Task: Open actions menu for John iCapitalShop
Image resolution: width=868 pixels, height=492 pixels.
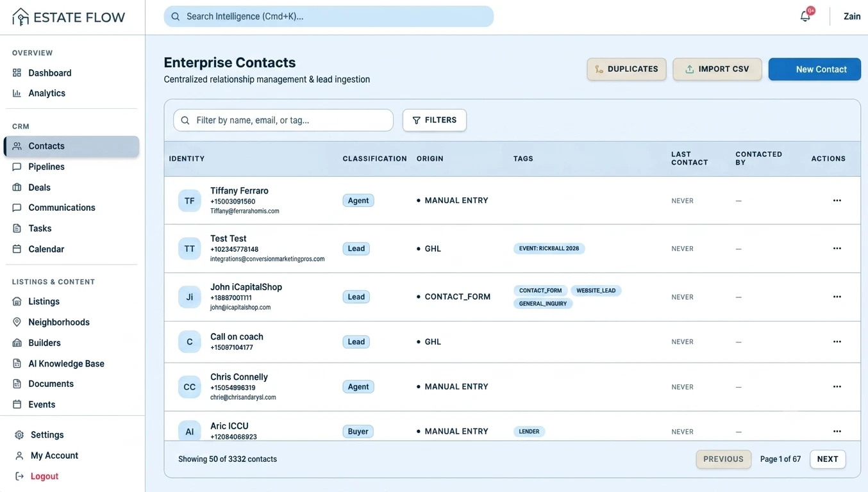Action: (837, 297)
